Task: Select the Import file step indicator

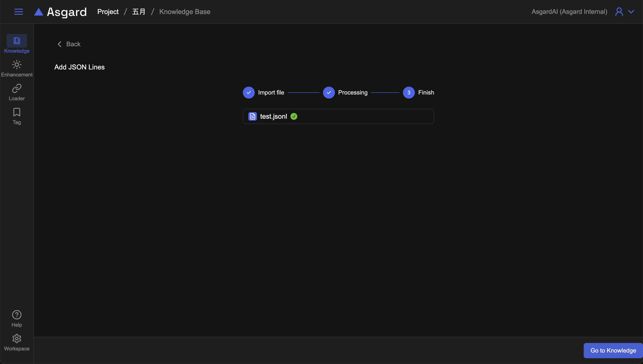Action: [x=249, y=93]
